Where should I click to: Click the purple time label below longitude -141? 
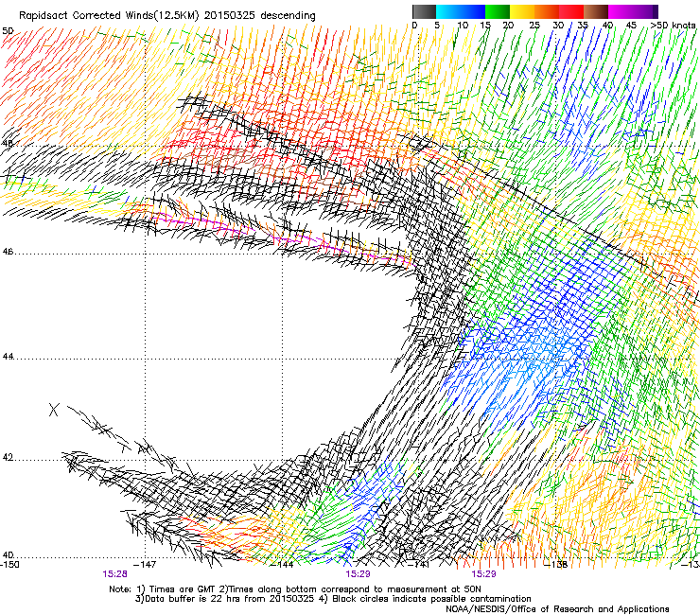[x=483, y=574]
